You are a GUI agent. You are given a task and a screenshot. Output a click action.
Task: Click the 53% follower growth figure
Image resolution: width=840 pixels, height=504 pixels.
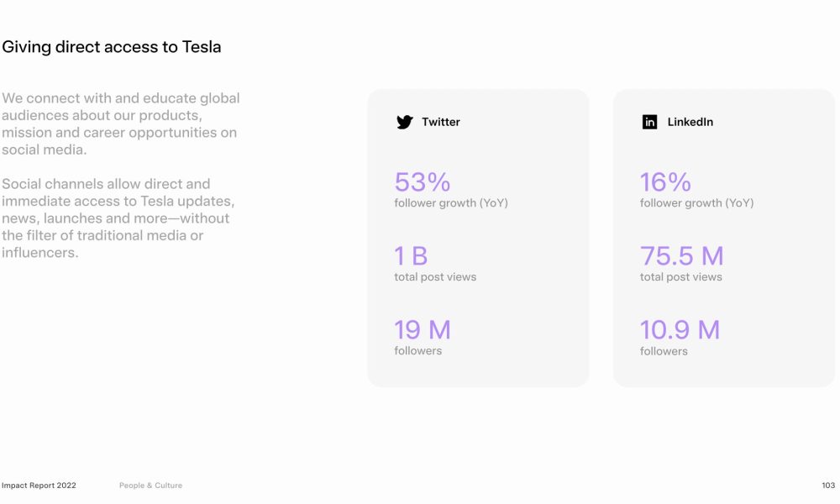tap(423, 182)
